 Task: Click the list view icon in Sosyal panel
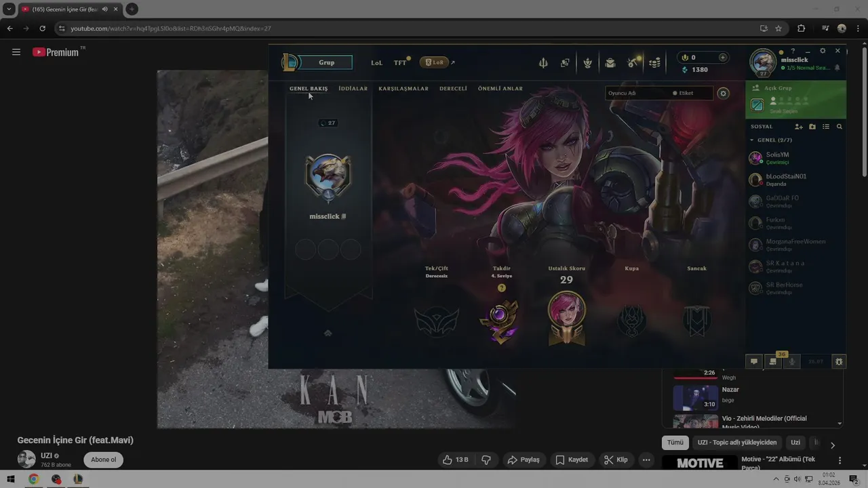pyautogui.click(x=826, y=127)
